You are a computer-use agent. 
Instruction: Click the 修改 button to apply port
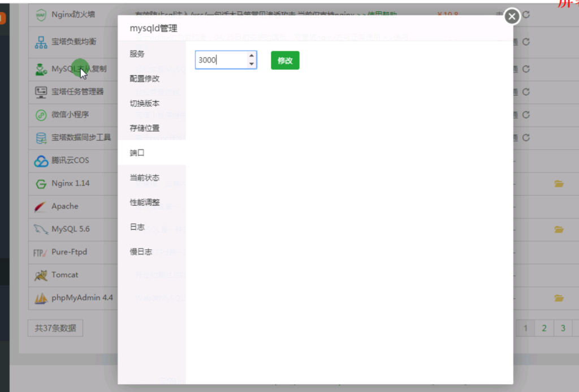(x=285, y=61)
